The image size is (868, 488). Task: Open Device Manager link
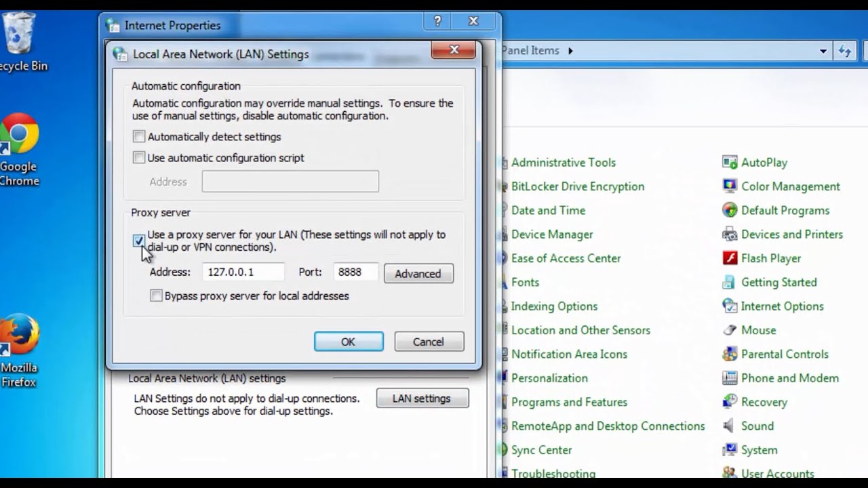click(552, 235)
